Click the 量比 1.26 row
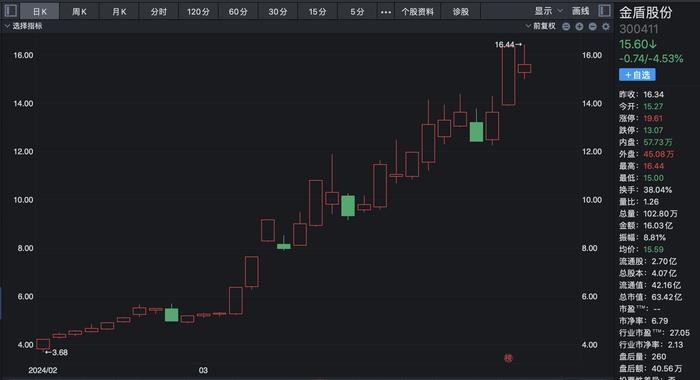The width and height of the screenshot is (700, 380). [639, 202]
